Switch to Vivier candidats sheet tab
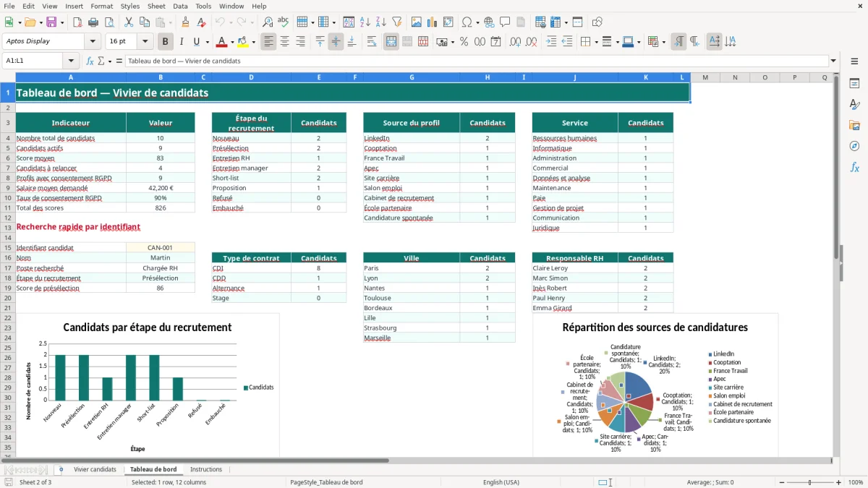Image resolution: width=868 pixels, height=488 pixels. pos(95,469)
